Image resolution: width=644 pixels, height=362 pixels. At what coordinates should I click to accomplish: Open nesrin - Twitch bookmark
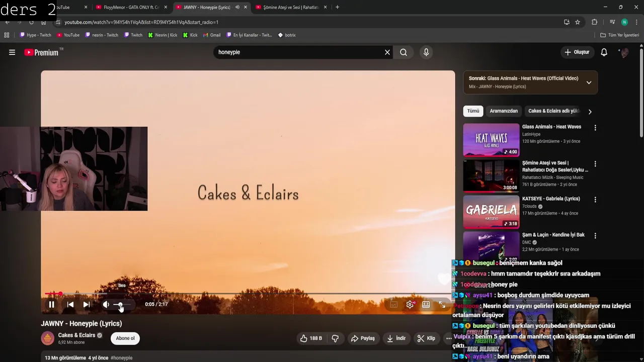pos(102,35)
